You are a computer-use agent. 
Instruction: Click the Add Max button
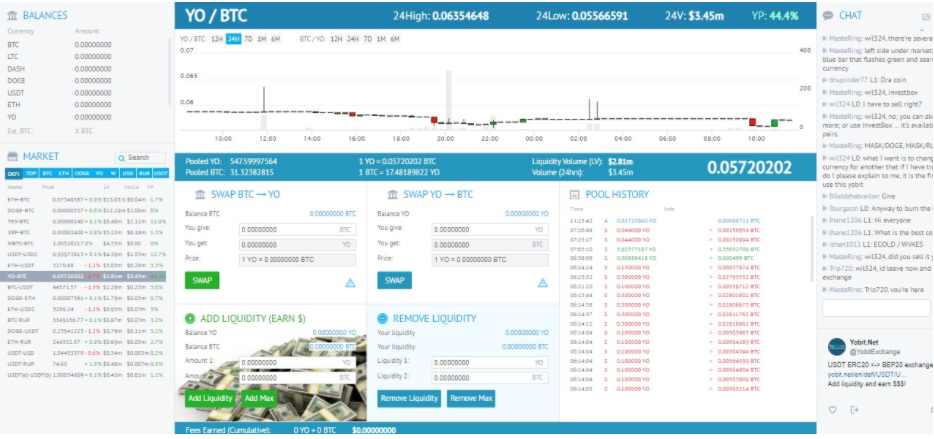click(259, 398)
